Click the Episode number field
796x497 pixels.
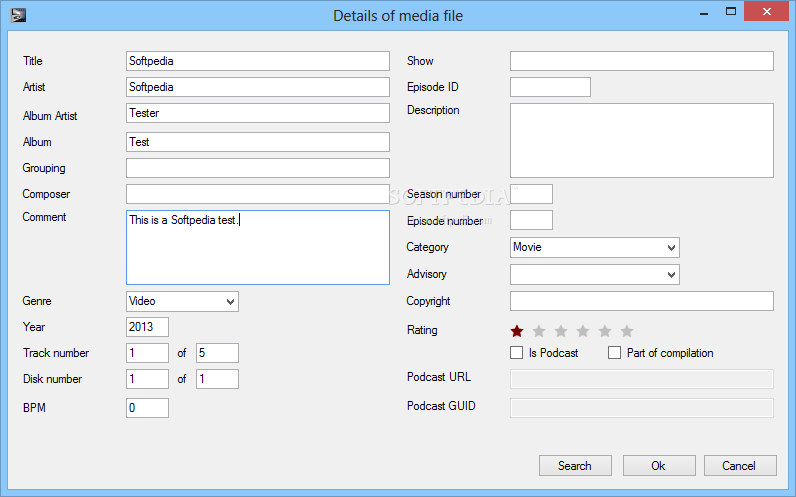coord(531,220)
